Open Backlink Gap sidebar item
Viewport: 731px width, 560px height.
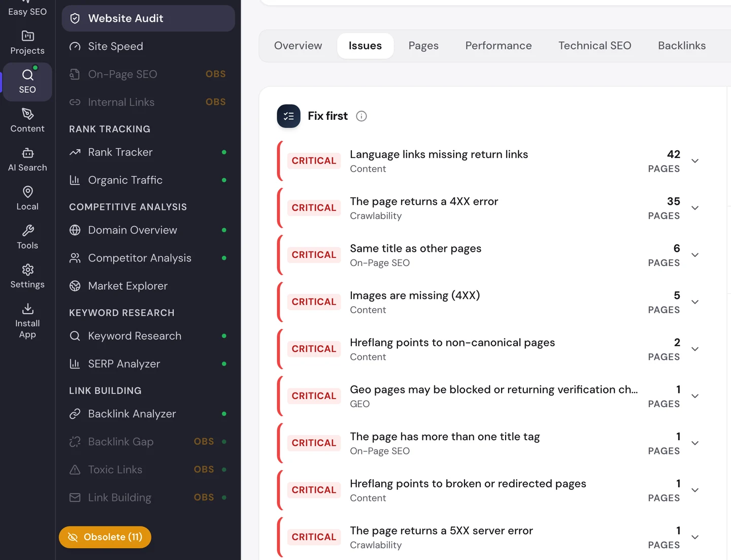[148, 442]
